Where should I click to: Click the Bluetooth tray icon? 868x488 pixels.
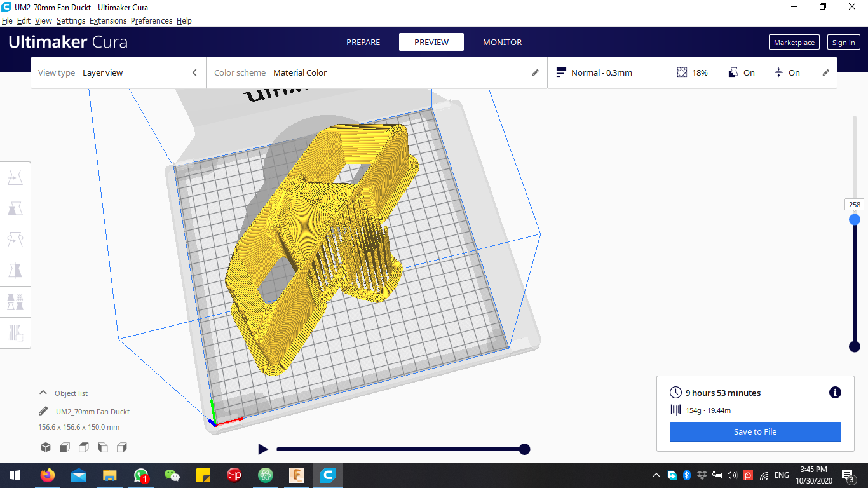(x=687, y=475)
